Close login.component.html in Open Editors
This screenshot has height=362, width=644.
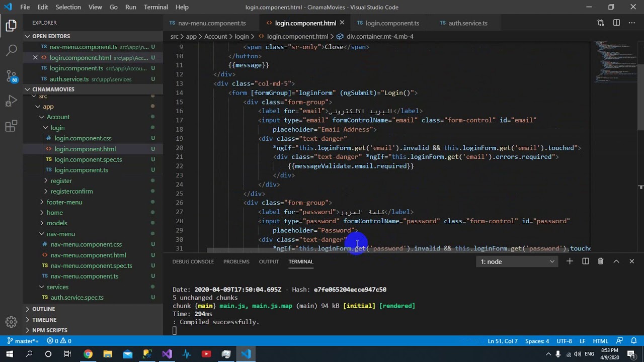[35, 58]
